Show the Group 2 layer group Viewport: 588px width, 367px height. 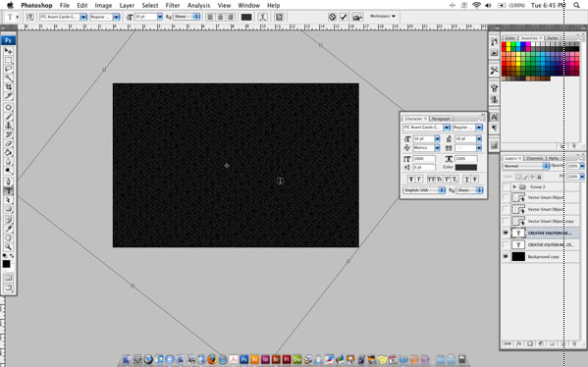tap(506, 186)
